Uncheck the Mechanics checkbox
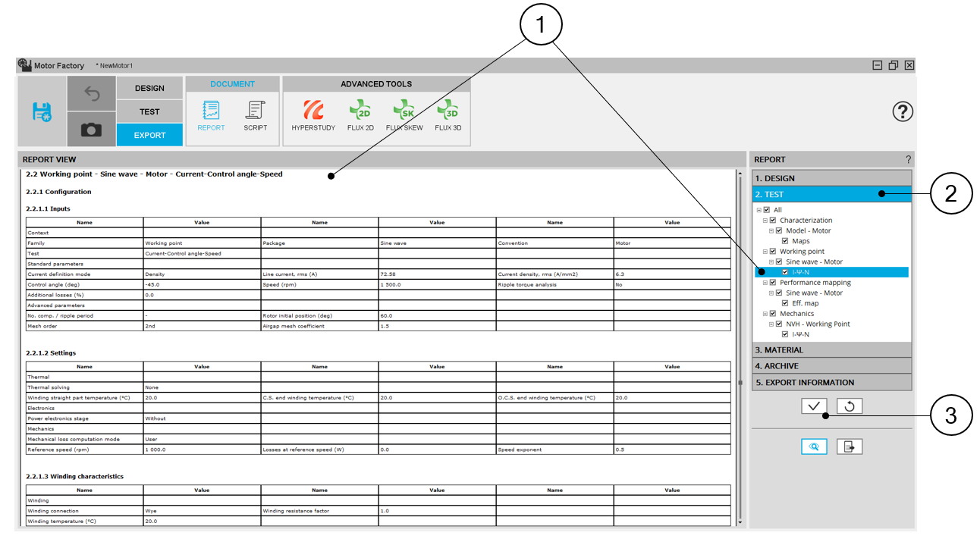980x542 pixels. (x=773, y=314)
